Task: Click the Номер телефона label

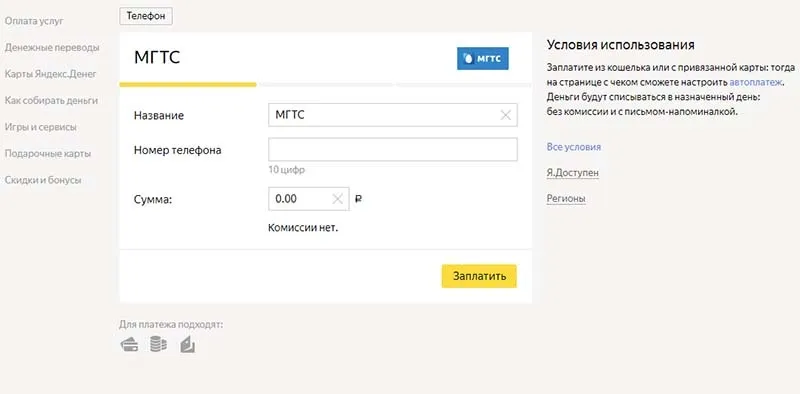Action: point(178,151)
